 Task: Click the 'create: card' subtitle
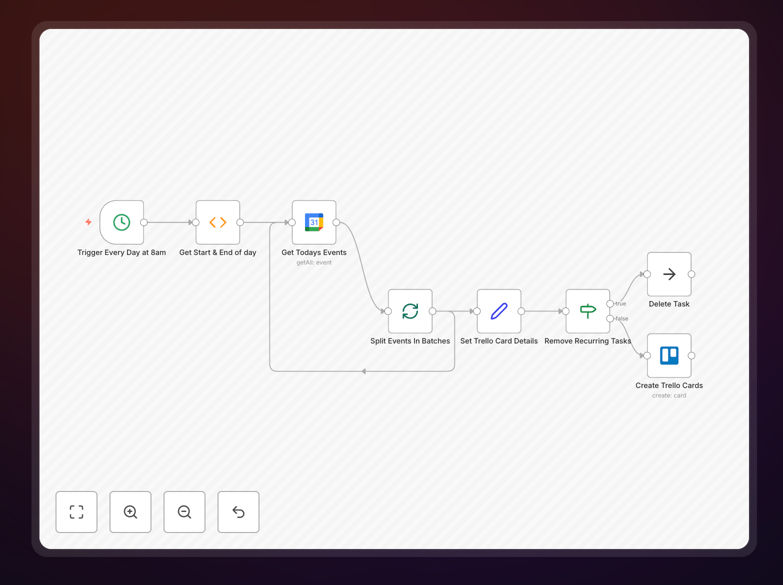[669, 396]
